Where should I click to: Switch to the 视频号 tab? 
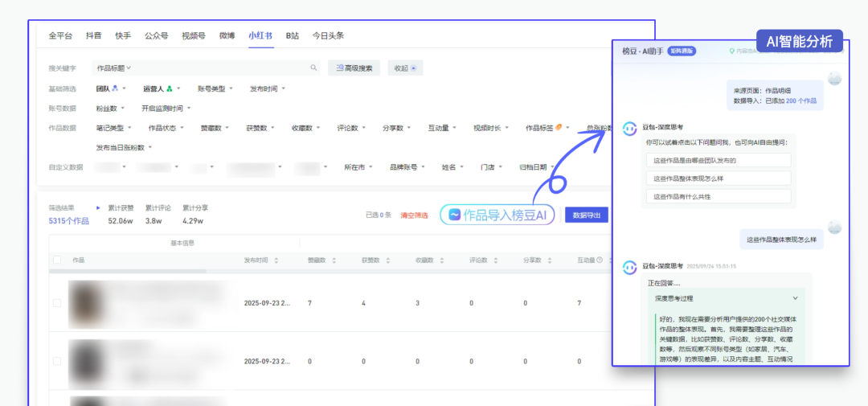(194, 35)
